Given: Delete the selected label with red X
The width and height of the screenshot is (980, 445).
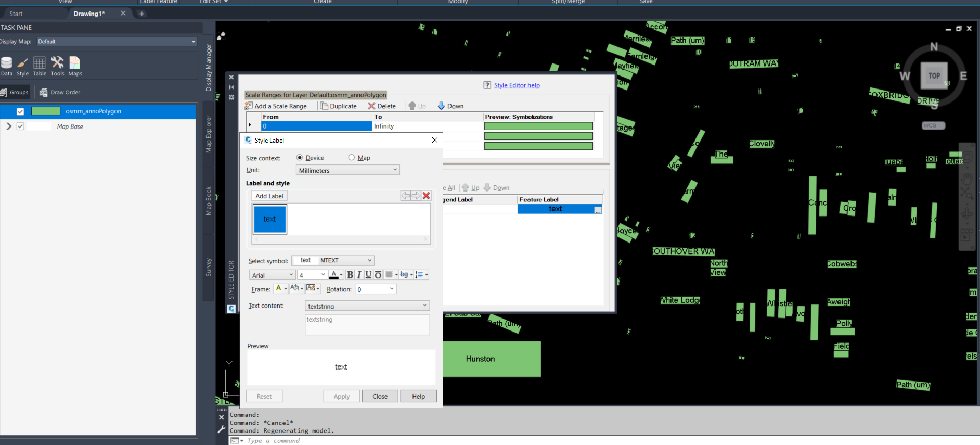Looking at the screenshot, I should (427, 196).
